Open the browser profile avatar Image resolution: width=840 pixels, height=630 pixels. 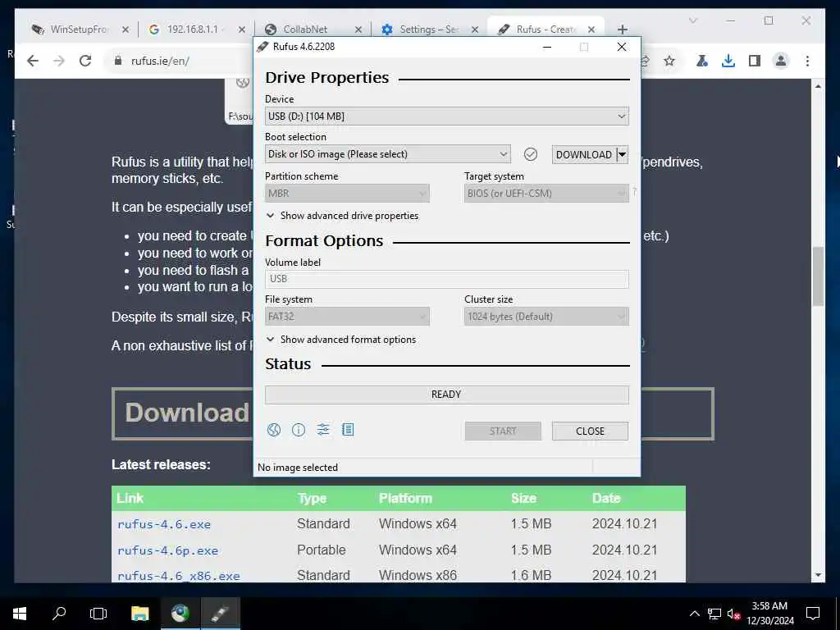tap(781, 61)
